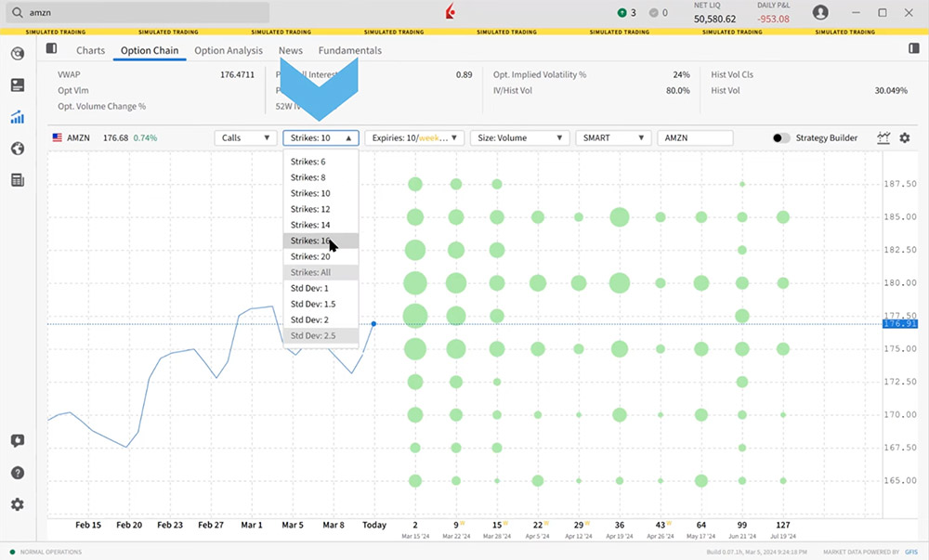Open the calculator icon in left sidebar
The image size is (929, 560).
(17, 180)
